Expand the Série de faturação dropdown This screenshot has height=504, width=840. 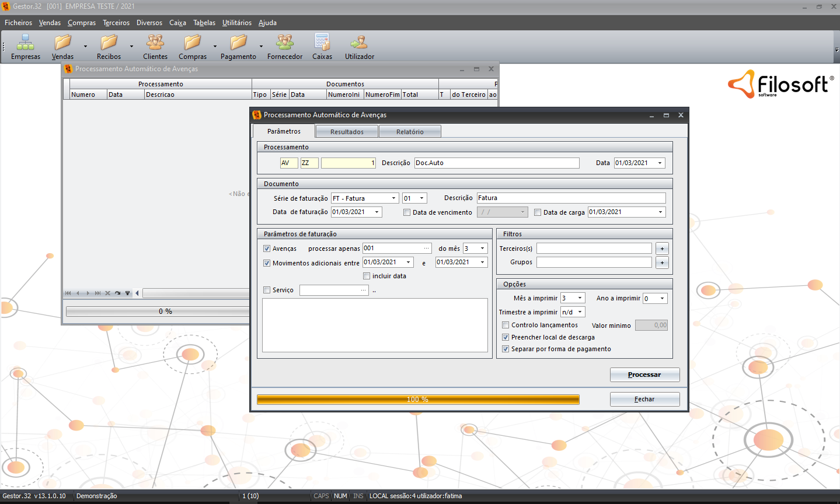coord(393,198)
